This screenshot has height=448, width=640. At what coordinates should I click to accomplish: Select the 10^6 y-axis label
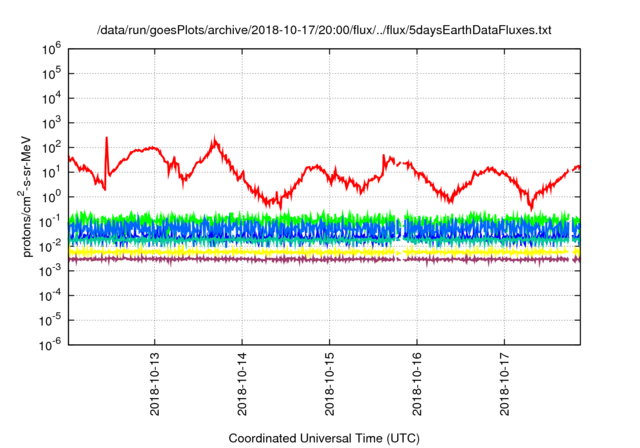pyautogui.click(x=51, y=50)
